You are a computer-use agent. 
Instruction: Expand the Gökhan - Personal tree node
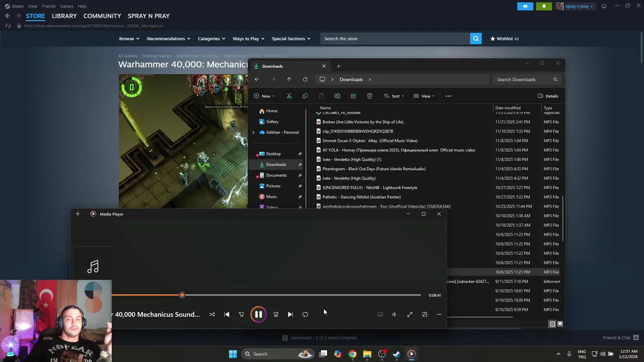point(254,132)
